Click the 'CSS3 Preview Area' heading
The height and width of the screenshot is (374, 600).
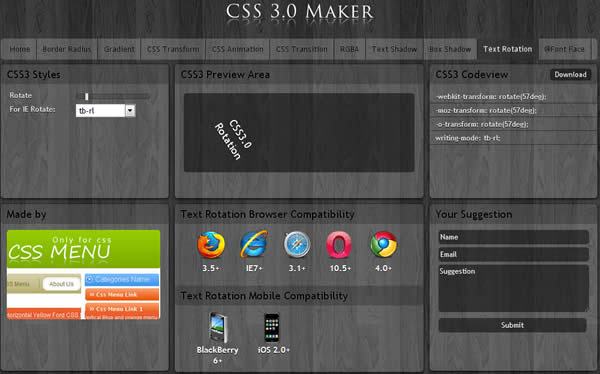click(225, 75)
